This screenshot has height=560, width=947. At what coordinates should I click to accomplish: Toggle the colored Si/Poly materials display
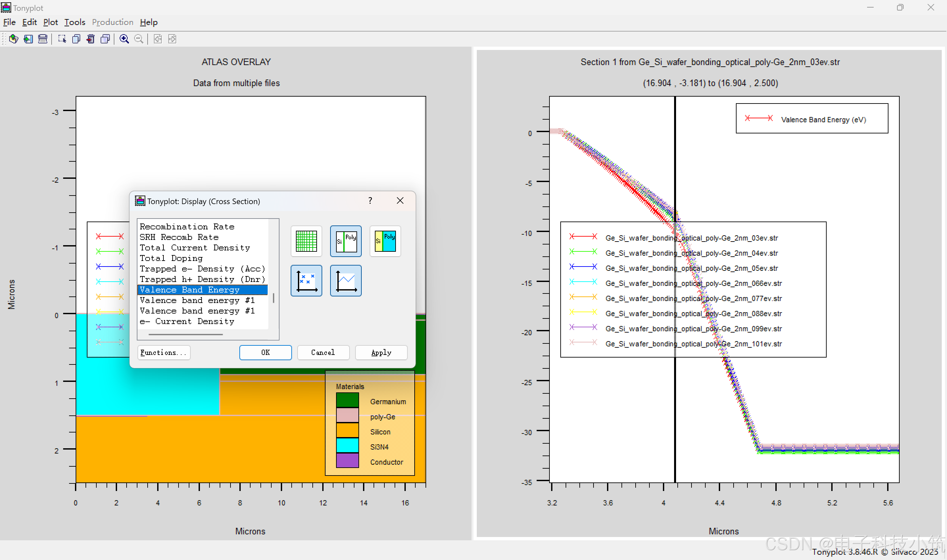tap(385, 241)
